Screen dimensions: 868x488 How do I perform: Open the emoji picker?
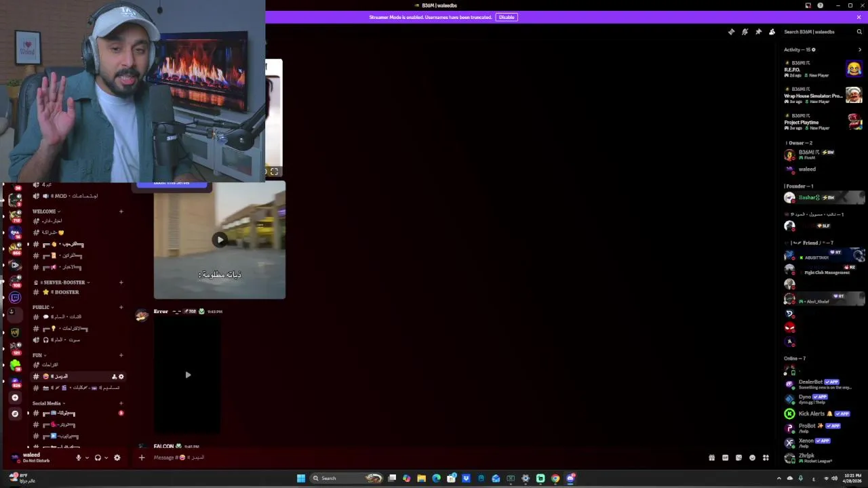coord(752,457)
